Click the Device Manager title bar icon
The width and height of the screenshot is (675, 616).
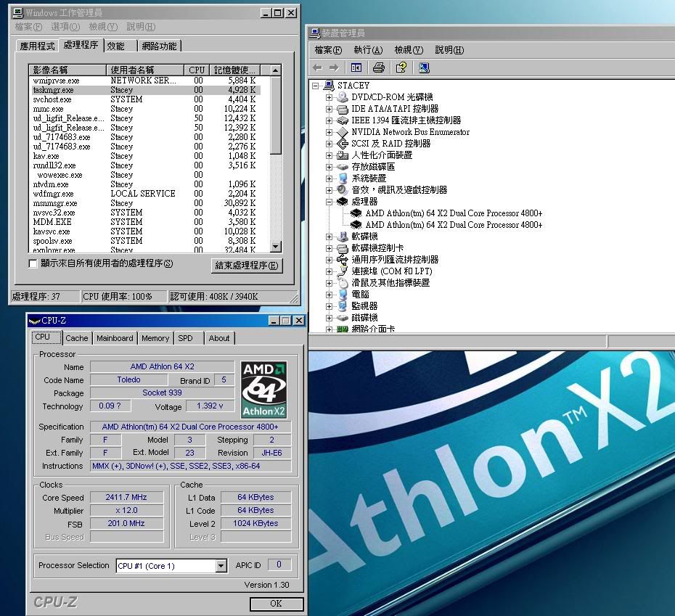[x=316, y=33]
